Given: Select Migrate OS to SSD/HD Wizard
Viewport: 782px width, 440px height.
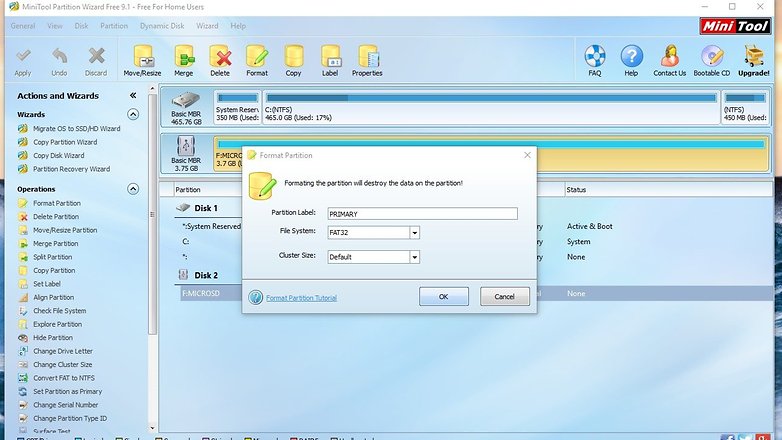Looking at the screenshot, I should (76, 129).
